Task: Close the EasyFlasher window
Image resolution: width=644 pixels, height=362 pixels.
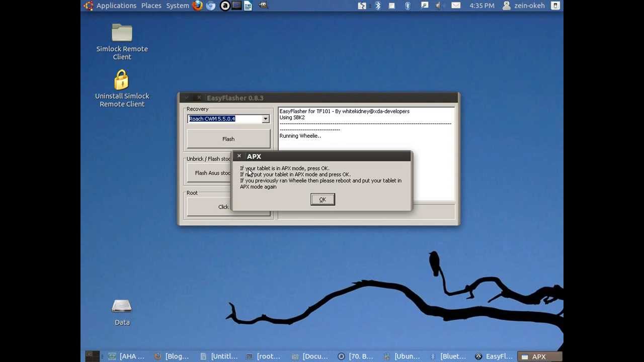Action: coord(199,98)
